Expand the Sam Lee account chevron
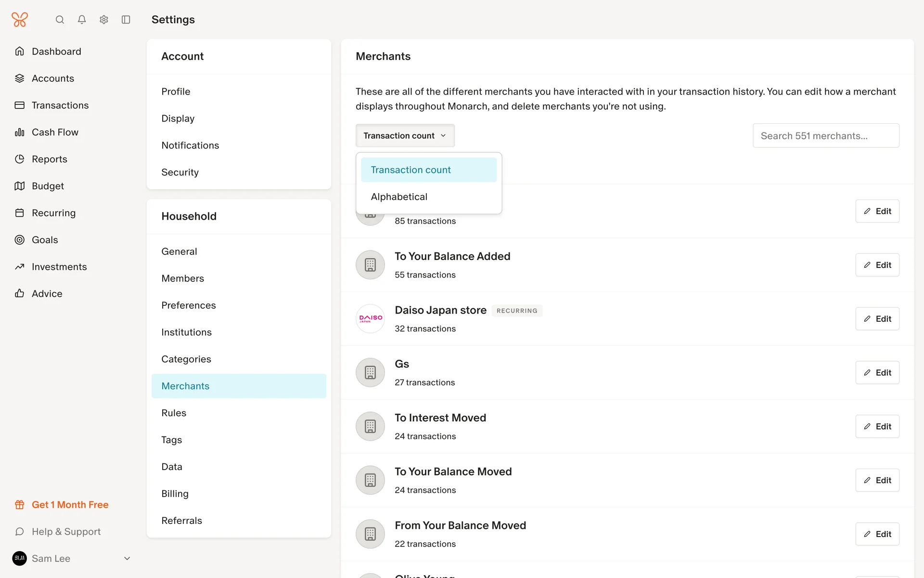The image size is (924, 578). pyautogui.click(x=127, y=558)
